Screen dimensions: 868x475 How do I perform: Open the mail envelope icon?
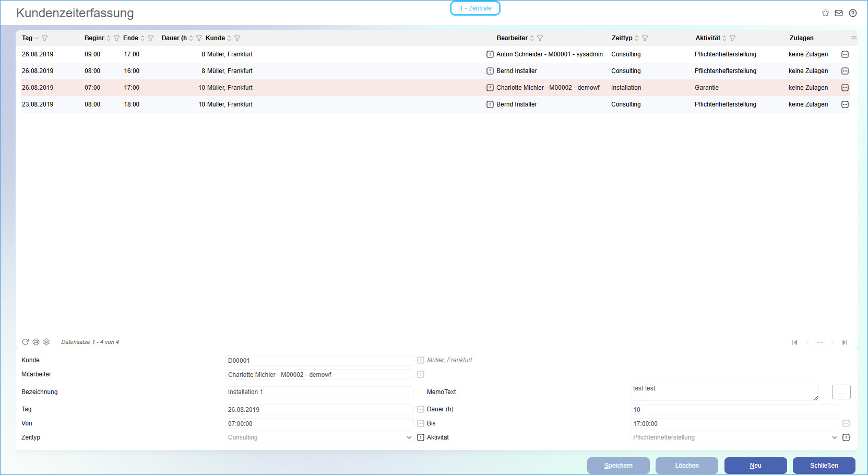pos(839,13)
